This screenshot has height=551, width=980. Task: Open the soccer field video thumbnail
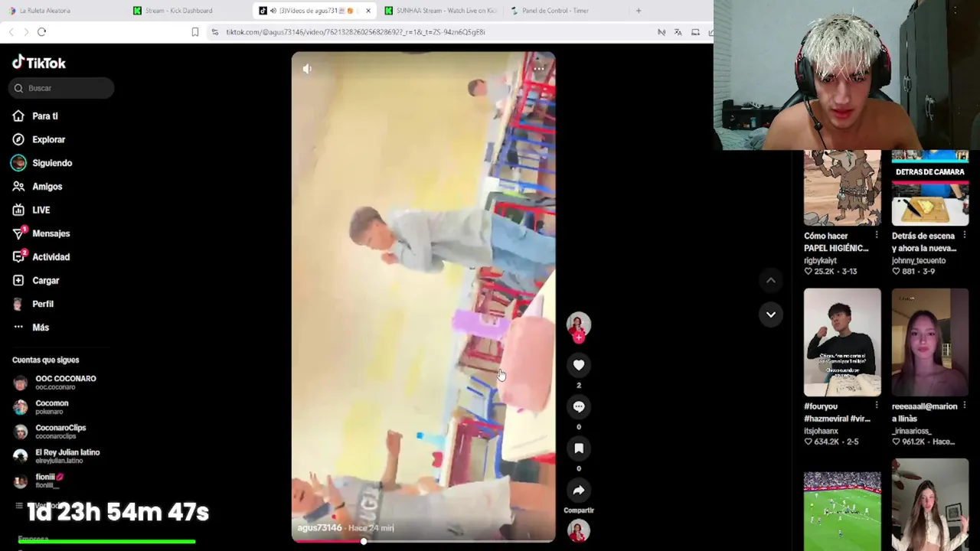coord(842,511)
